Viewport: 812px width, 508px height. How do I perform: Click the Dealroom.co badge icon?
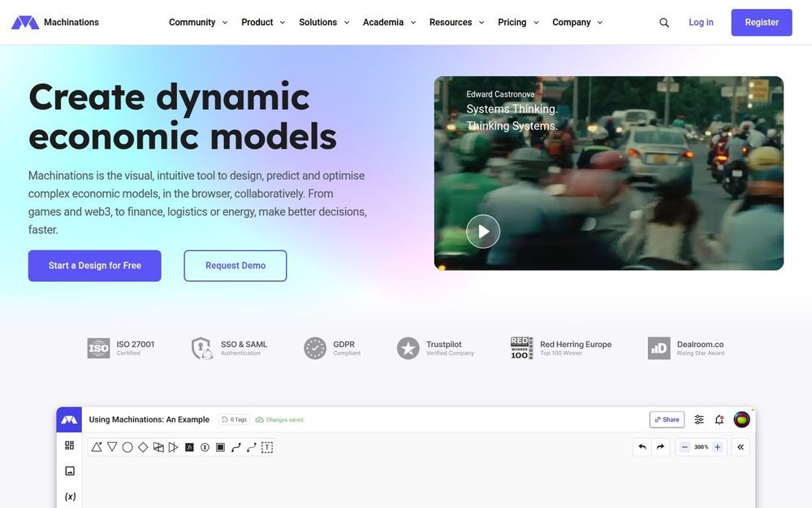coord(659,348)
